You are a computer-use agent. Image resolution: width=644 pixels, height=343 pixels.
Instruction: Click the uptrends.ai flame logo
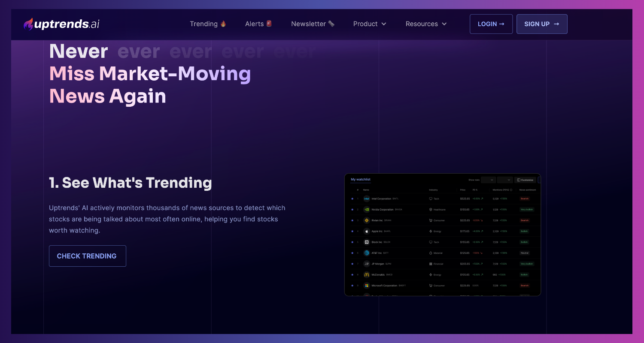[29, 24]
